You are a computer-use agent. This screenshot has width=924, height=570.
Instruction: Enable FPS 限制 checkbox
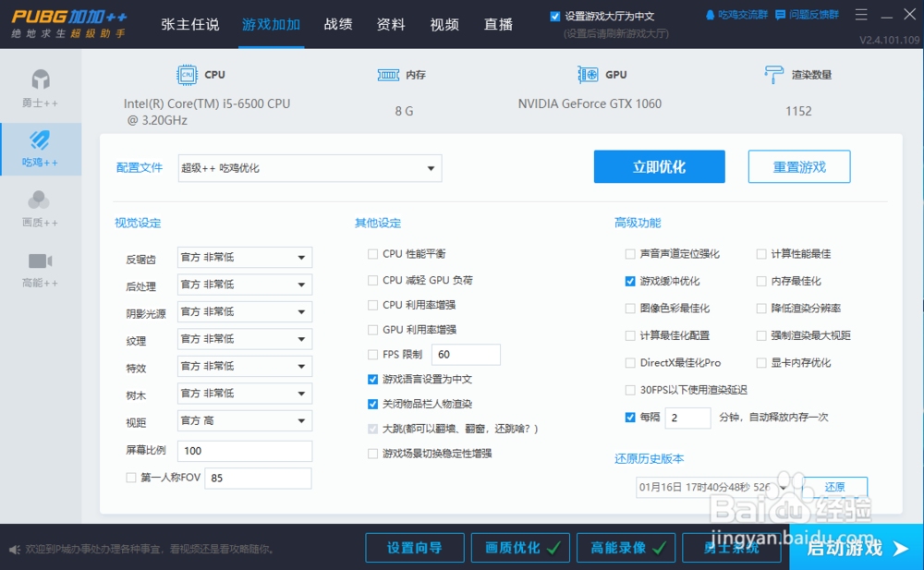[x=372, y=355]
